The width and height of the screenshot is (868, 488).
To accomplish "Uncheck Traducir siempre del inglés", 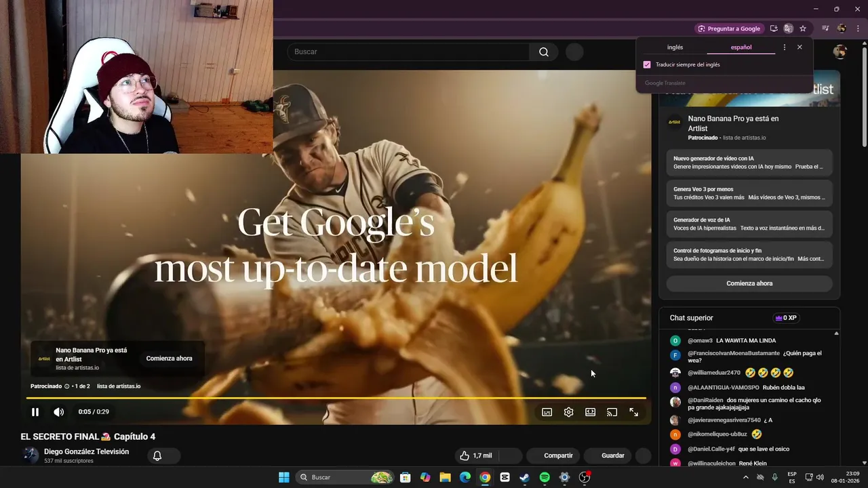I will pyautogui.click(x=647, y=65).
